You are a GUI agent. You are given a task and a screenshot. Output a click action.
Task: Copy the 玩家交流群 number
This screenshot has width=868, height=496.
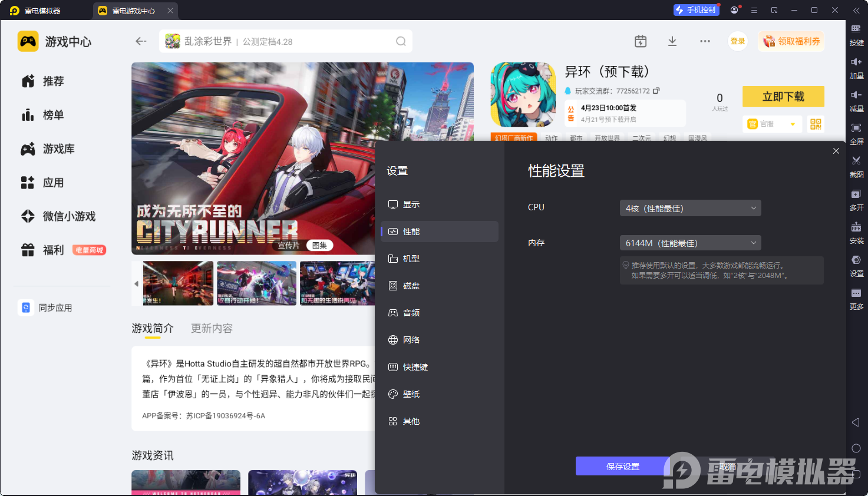(x=656, y=91)
